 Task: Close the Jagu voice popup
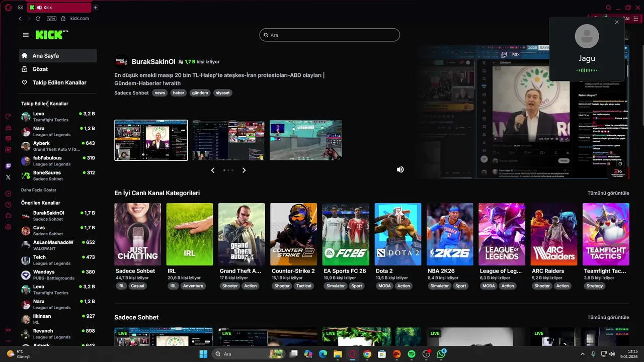coord(617,22)
